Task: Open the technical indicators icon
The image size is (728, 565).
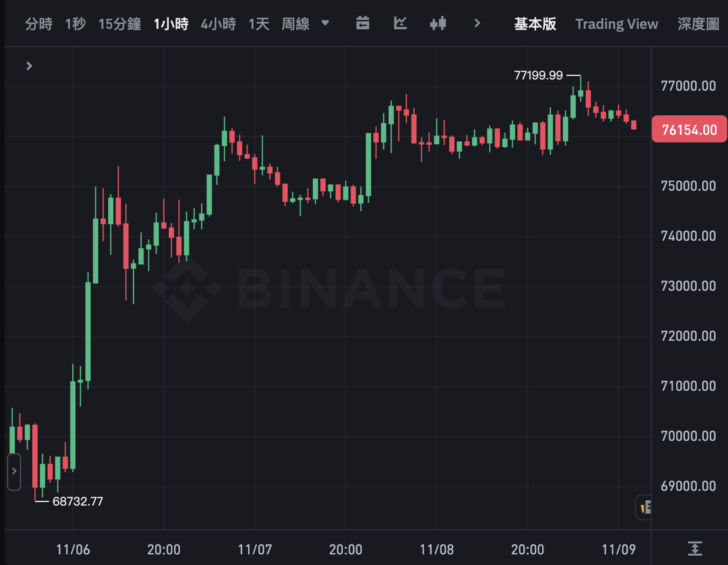Action: tap(400, 24)
